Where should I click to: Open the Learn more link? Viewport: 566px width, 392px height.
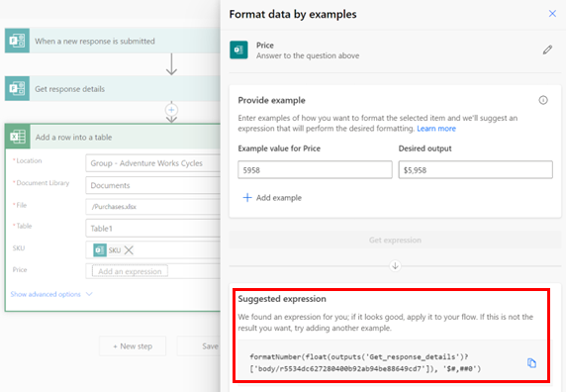[x=436, y=129]
